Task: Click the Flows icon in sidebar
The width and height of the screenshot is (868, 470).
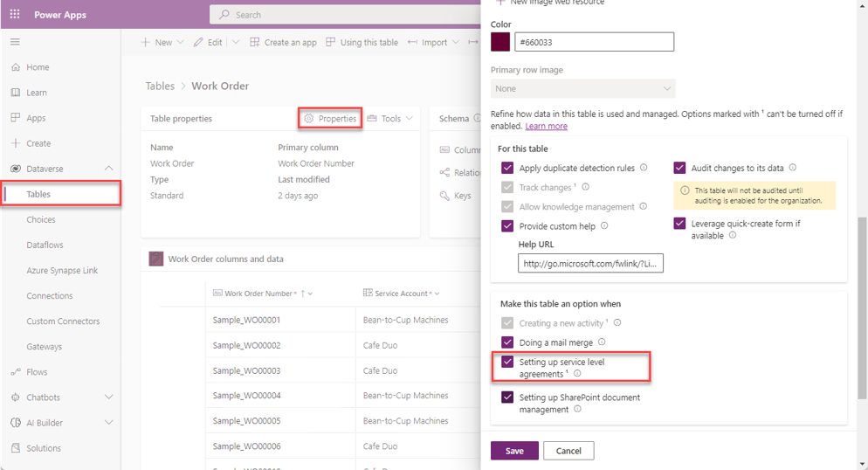Action: click(x=16, y=372)
